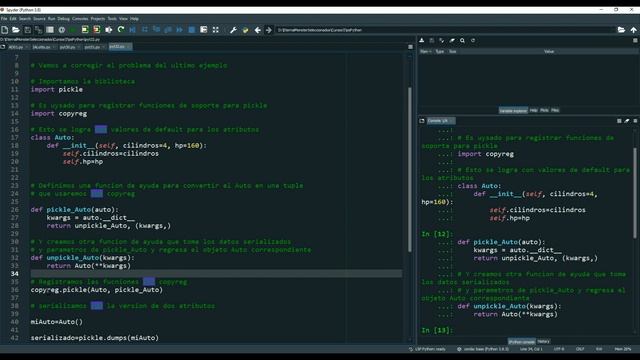Open the Debug menu
The height and width of the screenshot is (360, 640).
63,19
